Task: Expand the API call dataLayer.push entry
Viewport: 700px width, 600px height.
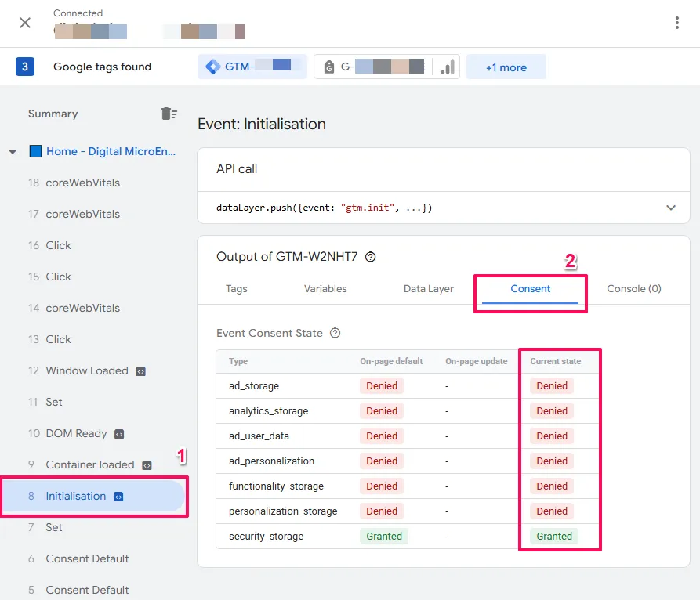Action: (670, 208)
